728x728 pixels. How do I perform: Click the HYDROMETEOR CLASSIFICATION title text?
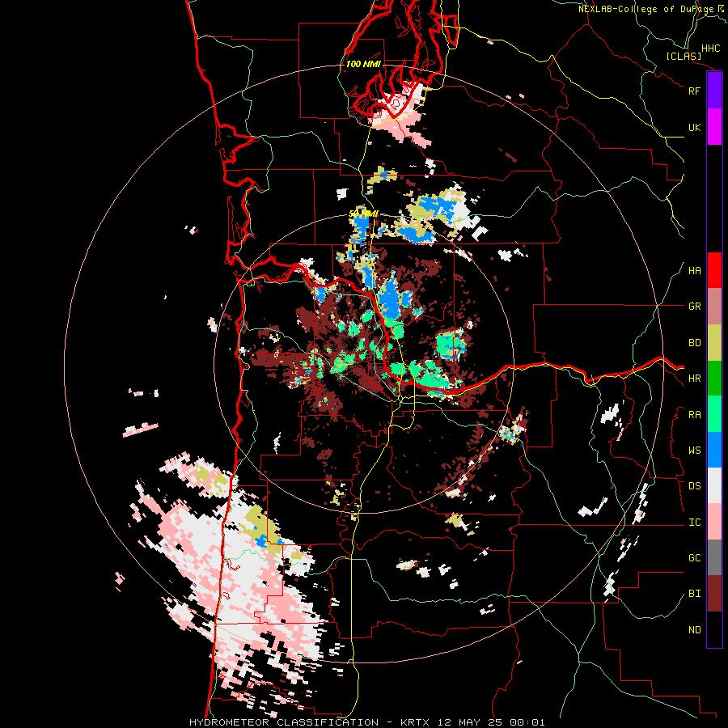(284, 722)
